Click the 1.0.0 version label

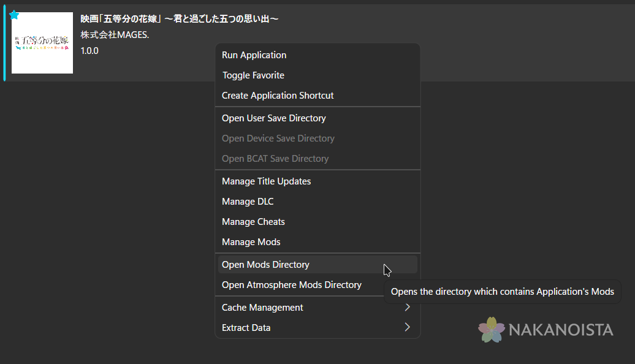click(89, 51)
